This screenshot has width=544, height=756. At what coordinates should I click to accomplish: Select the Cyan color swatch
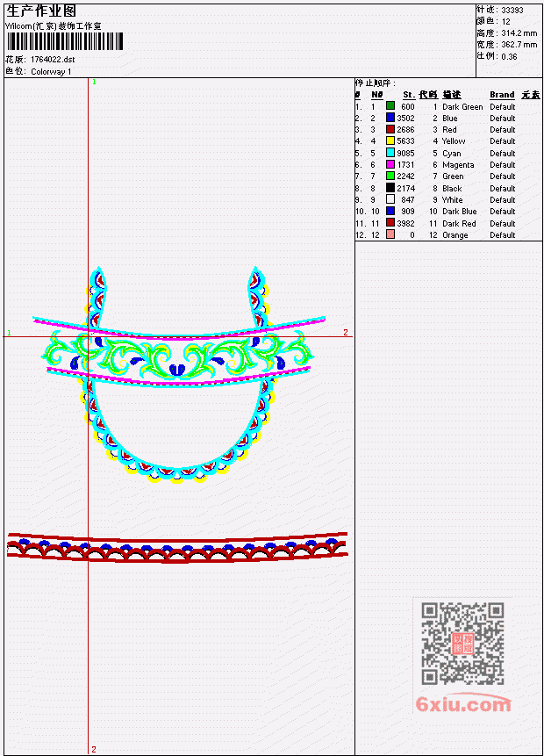tap(390, 153)
